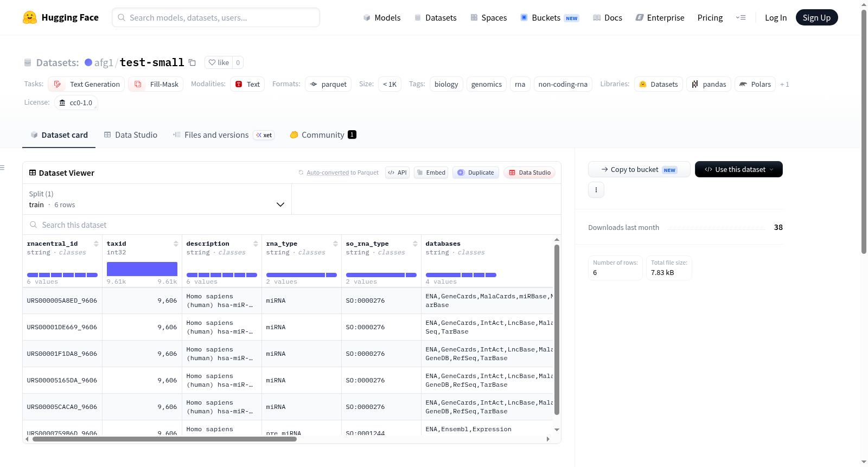Select the Polars library tag
Screen dimensions: 868x467
(755, 84)
